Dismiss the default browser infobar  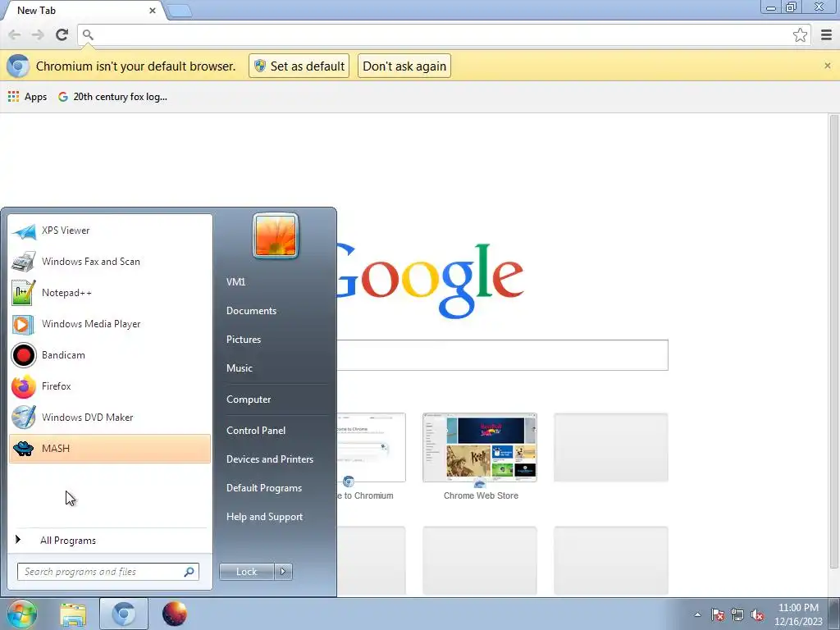827,66
